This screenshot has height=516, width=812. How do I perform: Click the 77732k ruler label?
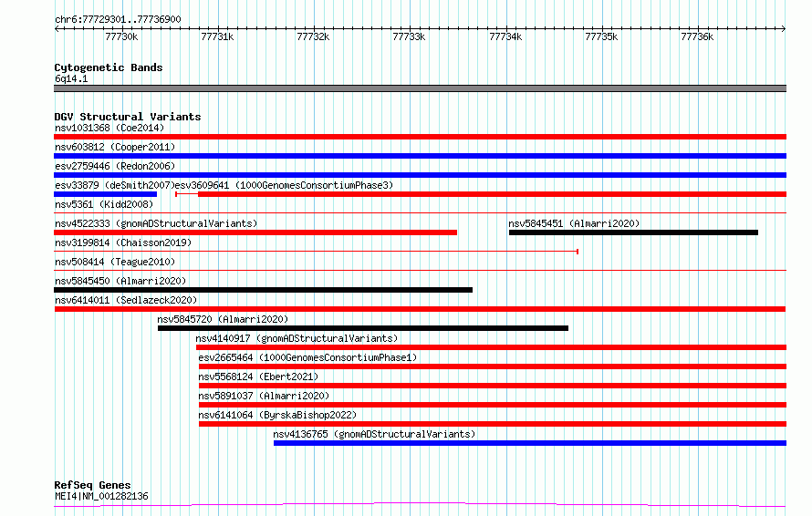point(313,36)
